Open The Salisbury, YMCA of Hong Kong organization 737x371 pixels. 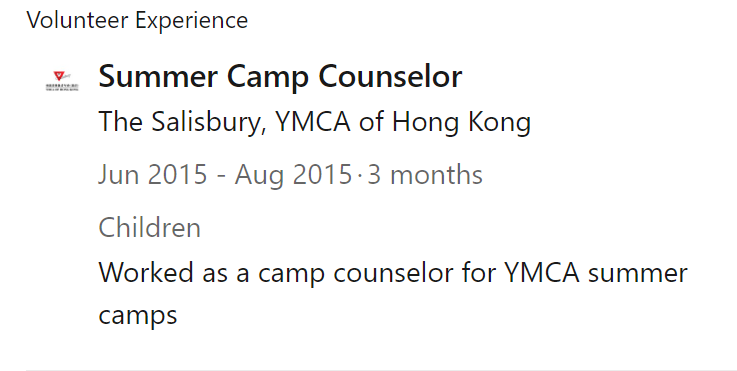tap(315, 122)
